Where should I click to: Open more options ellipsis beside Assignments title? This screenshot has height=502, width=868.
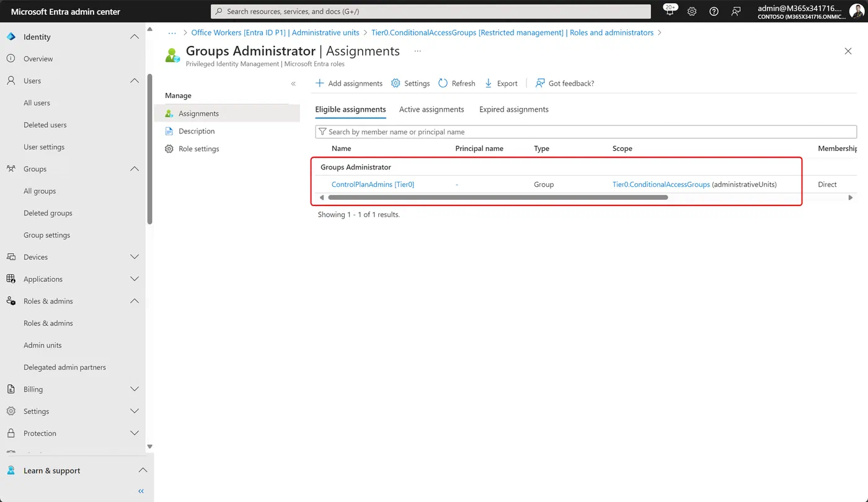[x=418, y=51]
